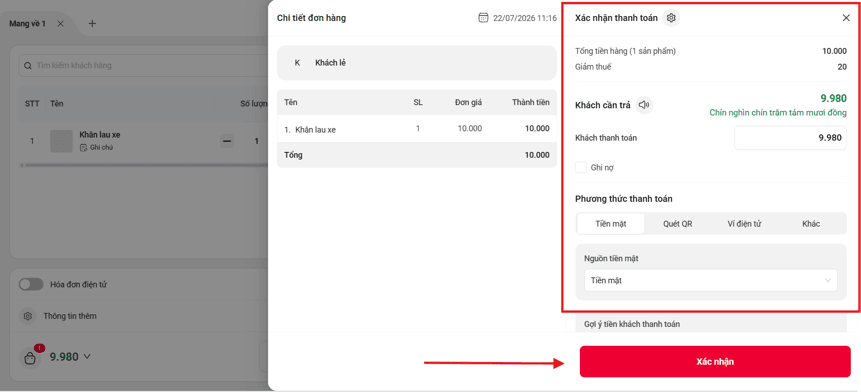Click the calendar icon beside order date
The image size is (861, 392).
tap(483, 18)
